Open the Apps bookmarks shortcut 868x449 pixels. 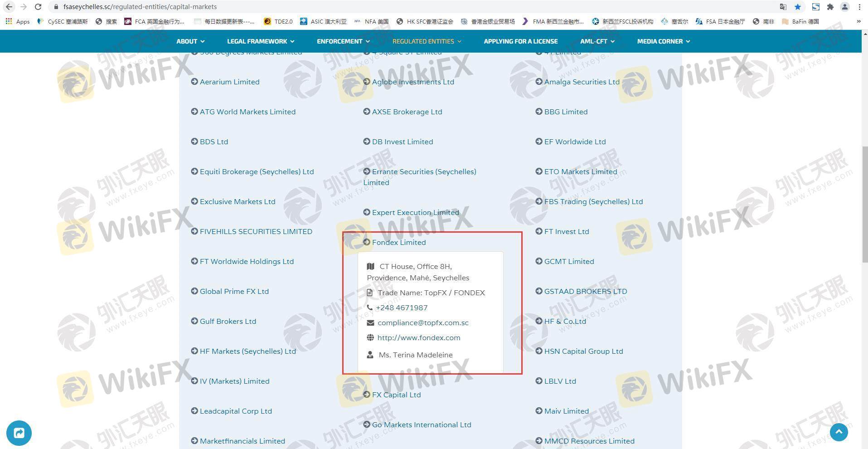[x=18, y=21]
